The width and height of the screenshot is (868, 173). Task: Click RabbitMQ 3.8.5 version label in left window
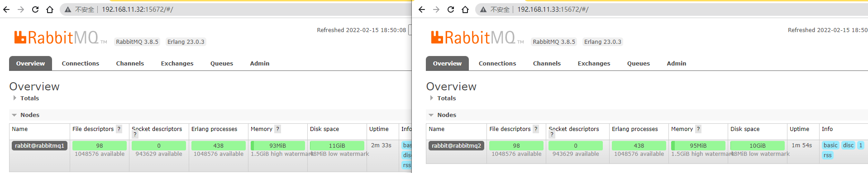(137, 42)
